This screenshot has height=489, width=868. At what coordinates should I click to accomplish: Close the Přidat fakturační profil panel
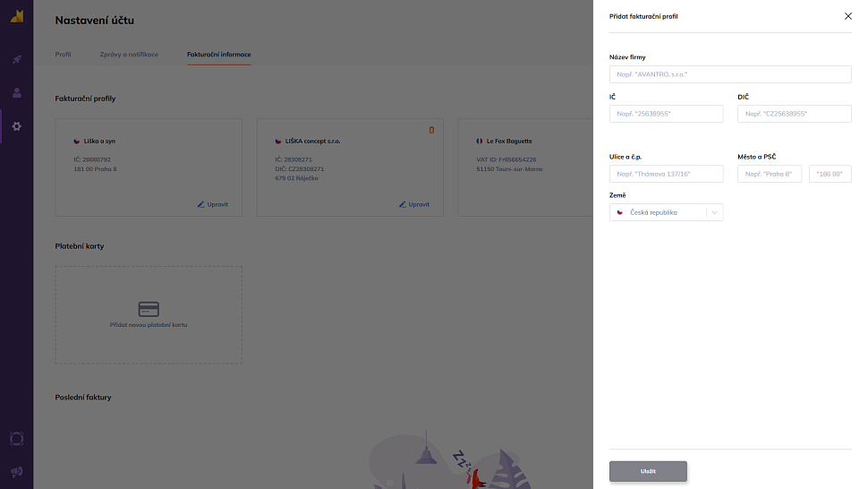(847, 16)
